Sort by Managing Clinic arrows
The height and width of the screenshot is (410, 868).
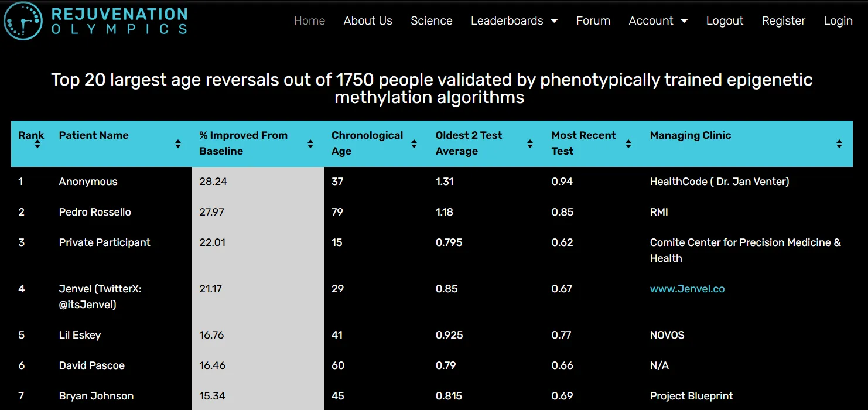pos(839,144)
